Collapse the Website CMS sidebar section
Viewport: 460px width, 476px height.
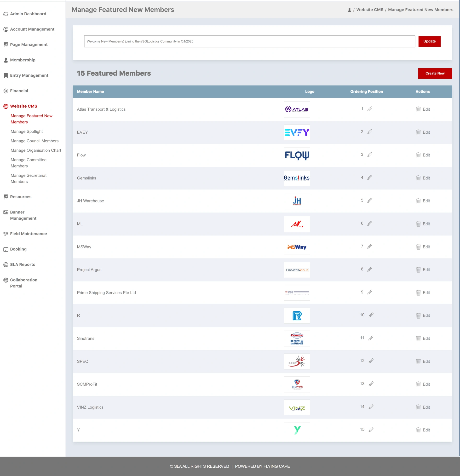23,106
